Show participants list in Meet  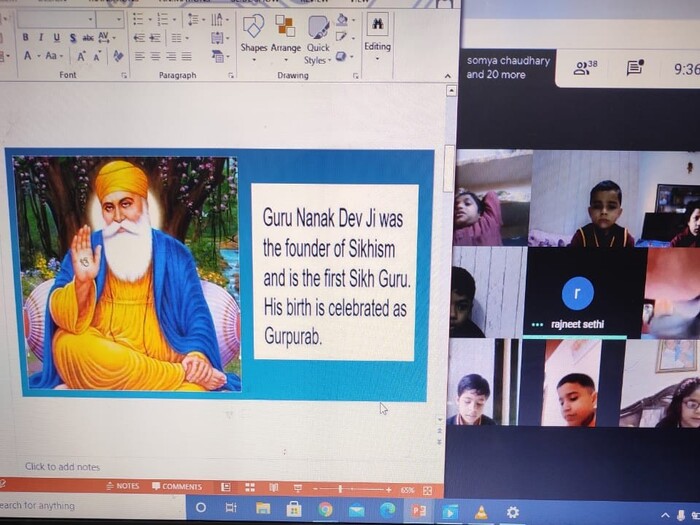point(585,67)
